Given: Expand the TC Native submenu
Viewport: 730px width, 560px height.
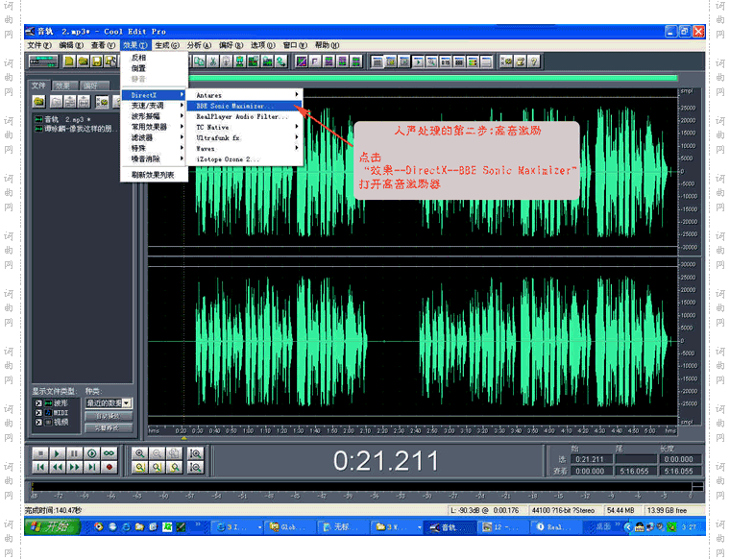Looking at the screenshot, I should 245,127.
